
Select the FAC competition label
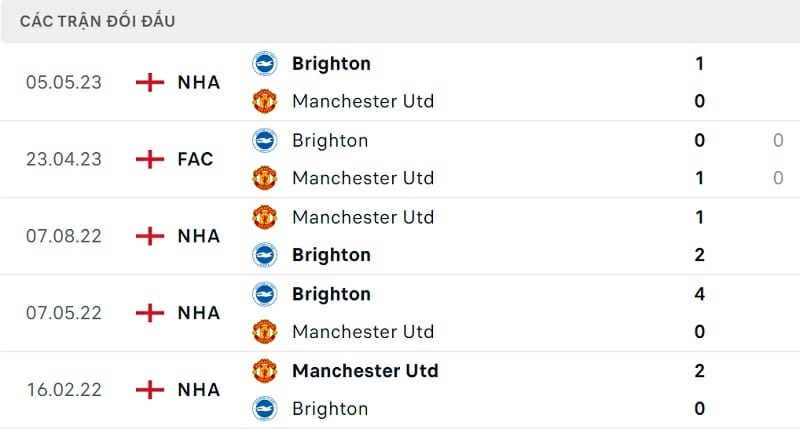pos(195,159)
